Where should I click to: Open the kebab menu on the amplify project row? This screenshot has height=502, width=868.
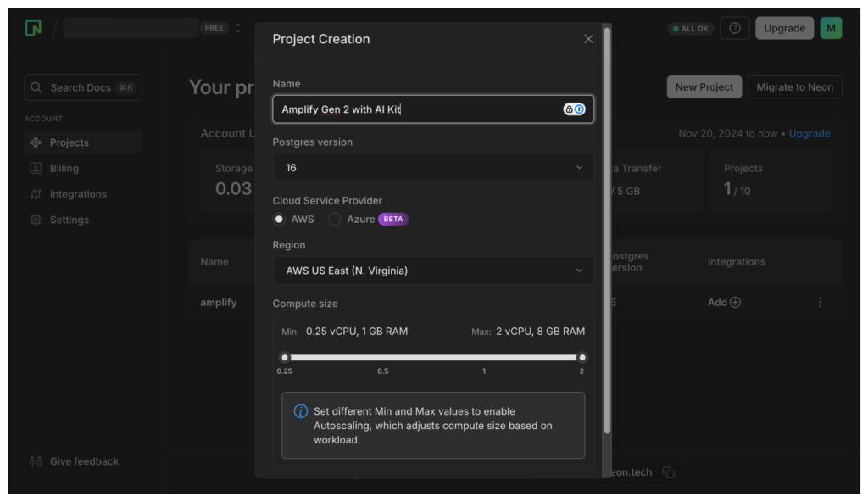coord(820,302)
